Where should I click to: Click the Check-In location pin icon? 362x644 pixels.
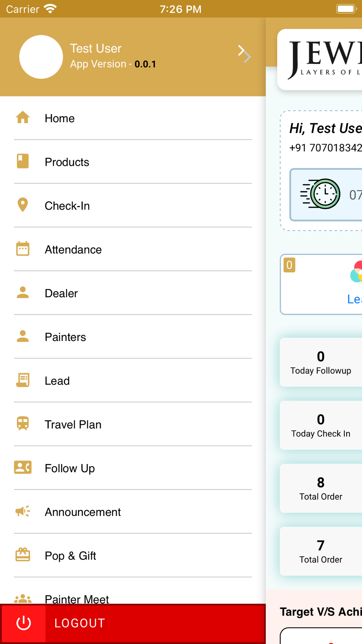[23, 205]
